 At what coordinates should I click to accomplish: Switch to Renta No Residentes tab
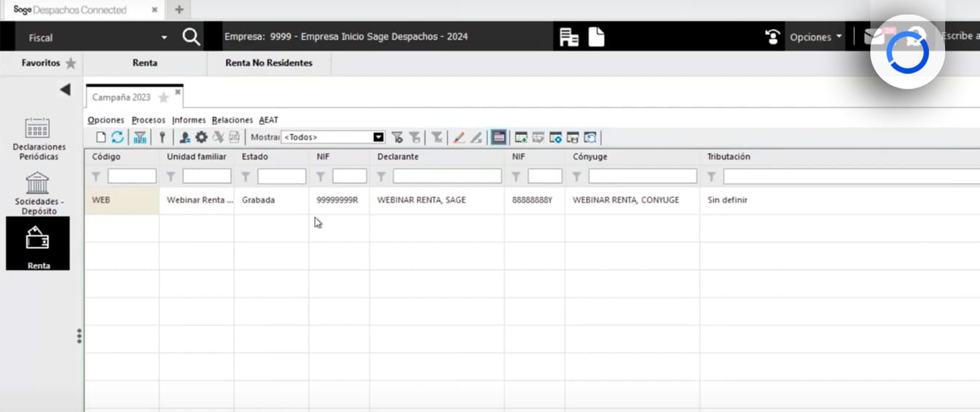tap(269, 63)
